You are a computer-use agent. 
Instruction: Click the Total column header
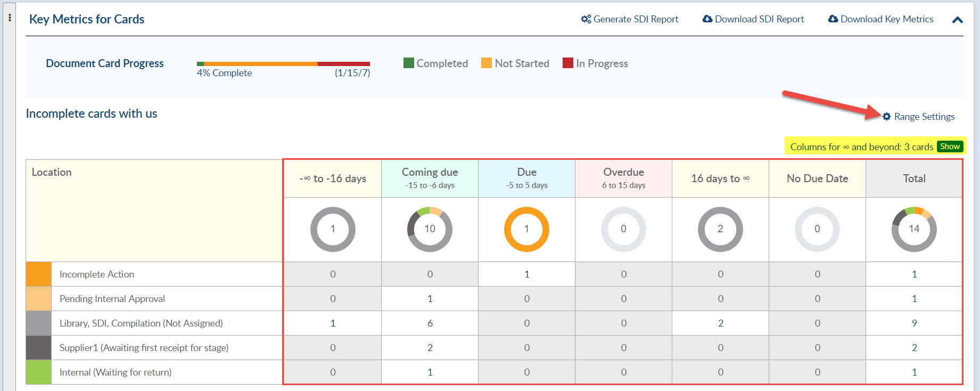(x=914, y=178)
